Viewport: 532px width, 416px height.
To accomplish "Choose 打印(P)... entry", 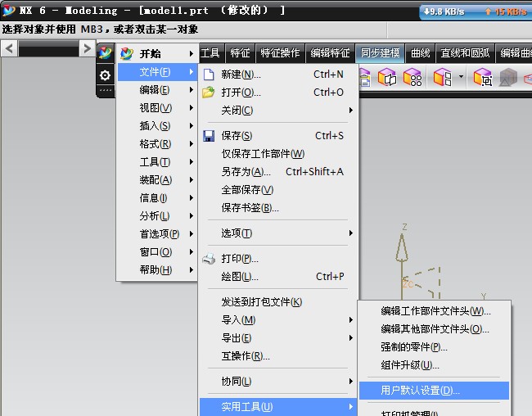I will 278,259.
